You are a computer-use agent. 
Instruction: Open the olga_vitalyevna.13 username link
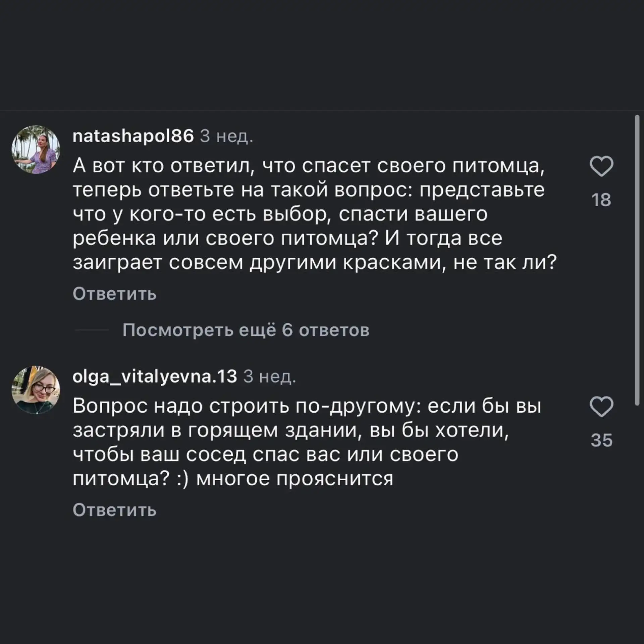[155, 377]
